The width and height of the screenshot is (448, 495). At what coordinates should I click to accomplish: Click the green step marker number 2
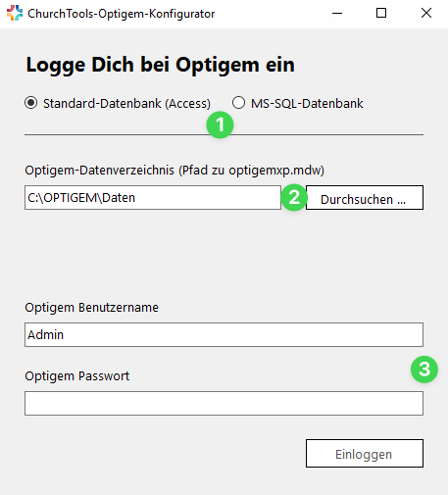click(294, 197)
